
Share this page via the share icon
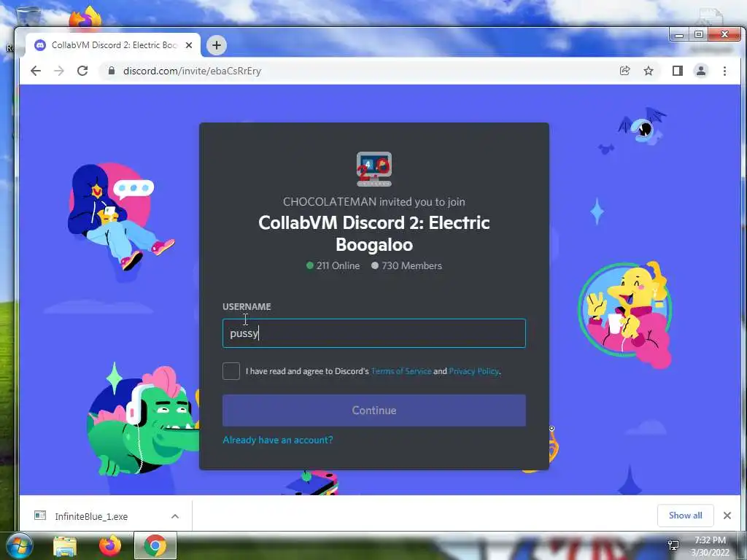point(624,71)
